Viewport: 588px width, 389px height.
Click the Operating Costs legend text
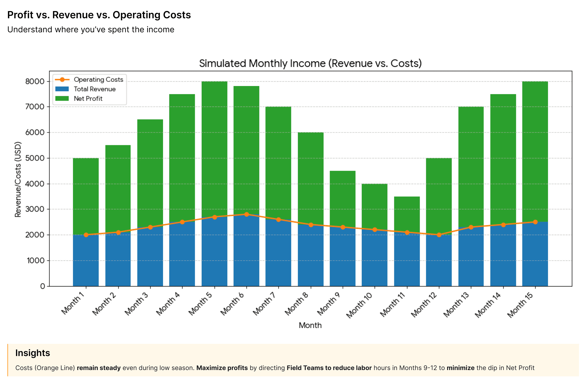coord(98,80)
